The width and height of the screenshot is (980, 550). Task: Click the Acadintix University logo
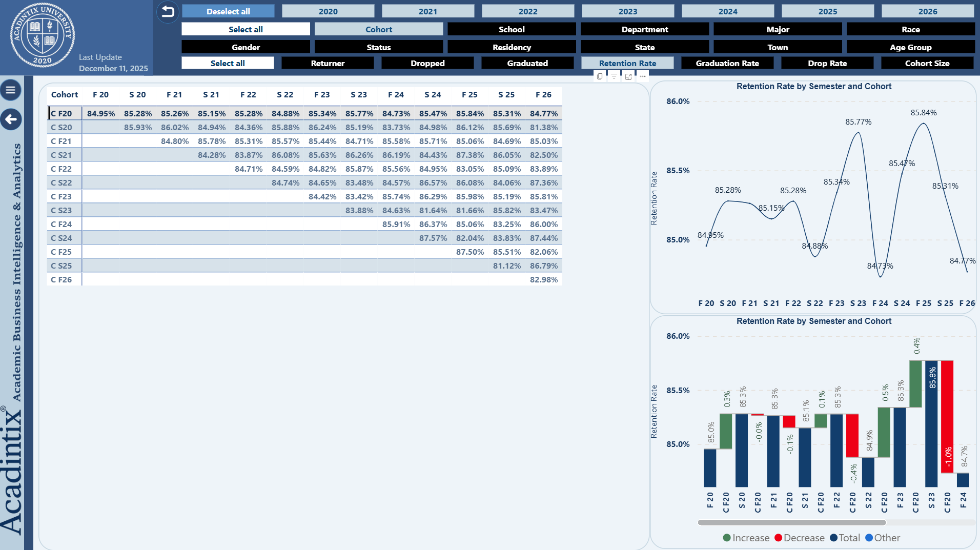43,35
